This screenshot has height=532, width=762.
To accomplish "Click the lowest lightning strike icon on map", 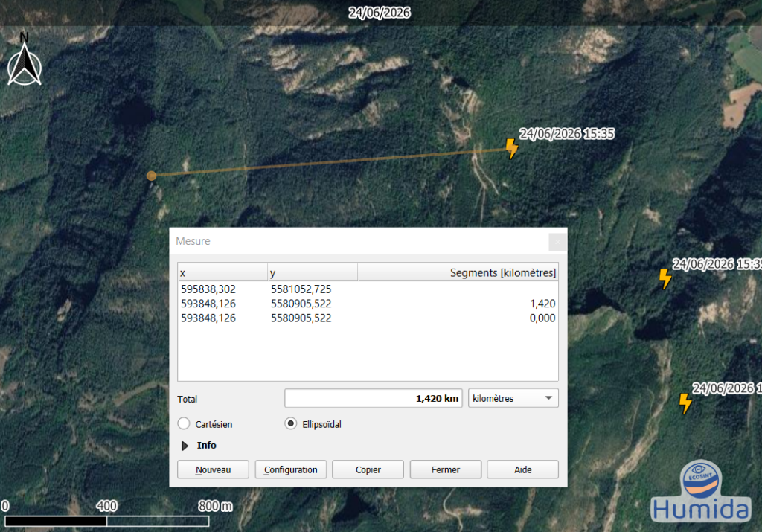I will (x=685, y=403).
